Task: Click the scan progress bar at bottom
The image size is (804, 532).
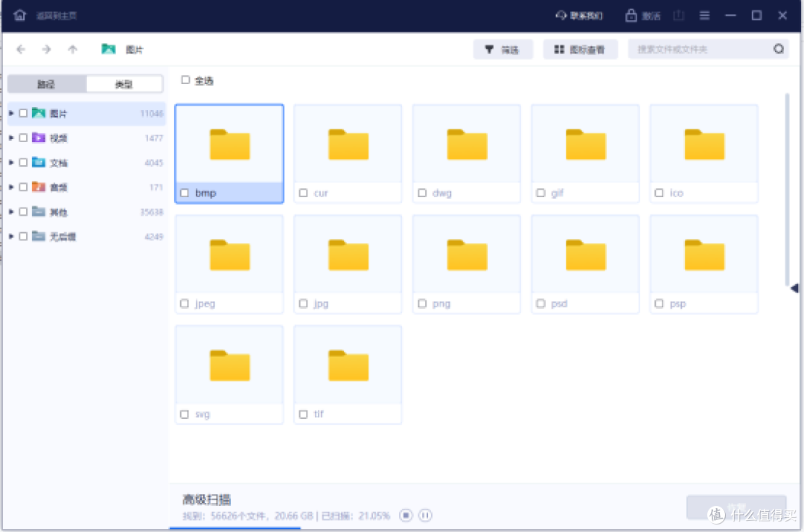Action: click(234, 528)
